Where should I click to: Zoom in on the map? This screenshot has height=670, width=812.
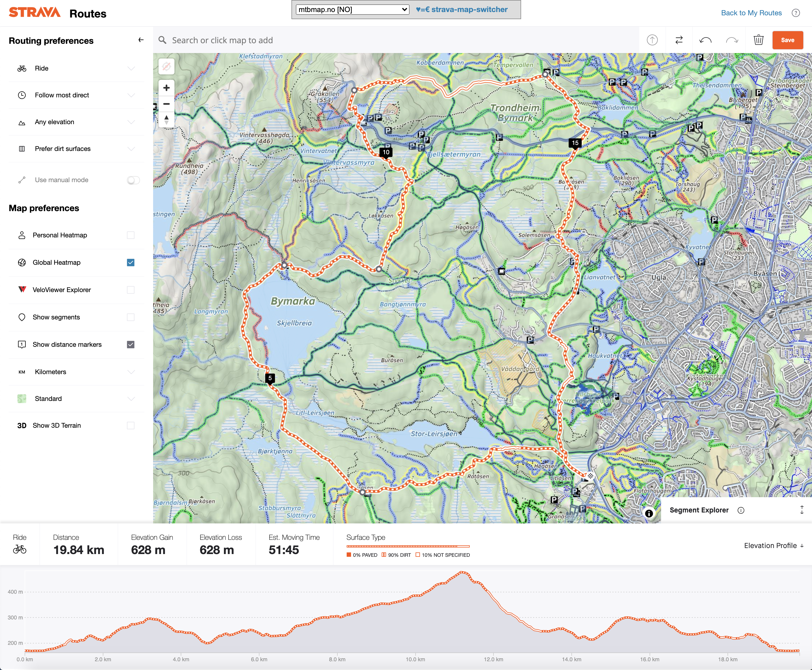[x=166, y=88]
